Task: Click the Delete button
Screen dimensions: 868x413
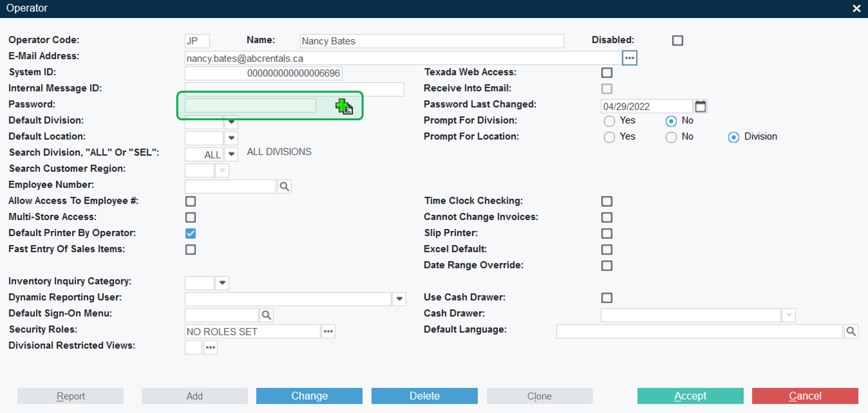Action: coord(425,396)
